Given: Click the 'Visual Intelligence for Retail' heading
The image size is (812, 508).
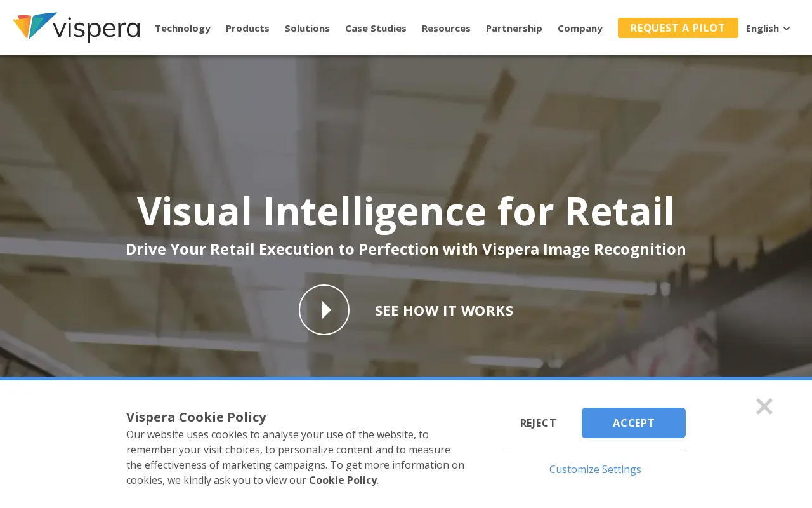Looking at the screenshot, I should point(406,211).
